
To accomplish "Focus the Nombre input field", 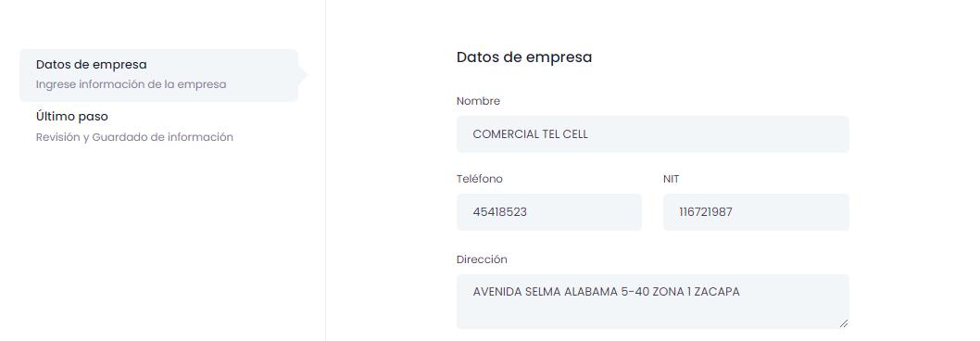I will 652,133.
